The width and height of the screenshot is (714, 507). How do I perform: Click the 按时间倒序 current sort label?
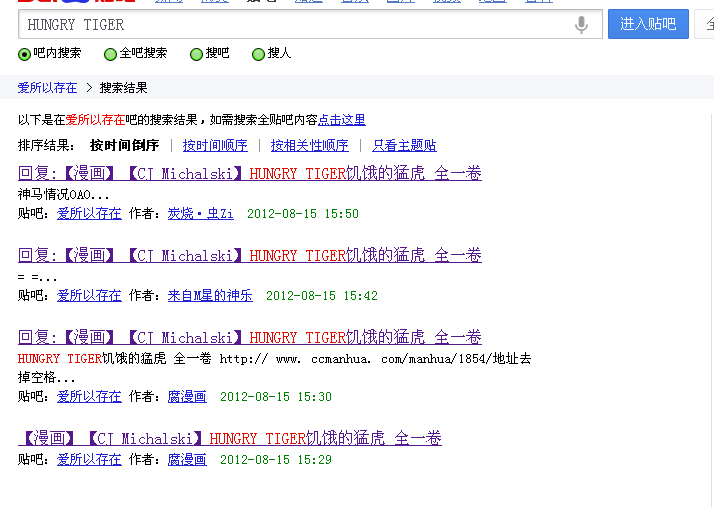[124, 145]
